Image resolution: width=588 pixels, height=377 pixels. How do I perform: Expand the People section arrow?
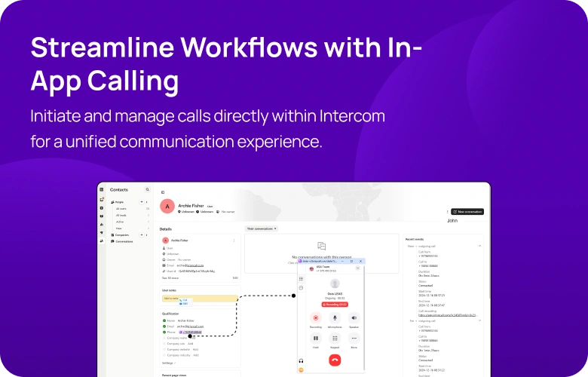(x=147, y=202)
